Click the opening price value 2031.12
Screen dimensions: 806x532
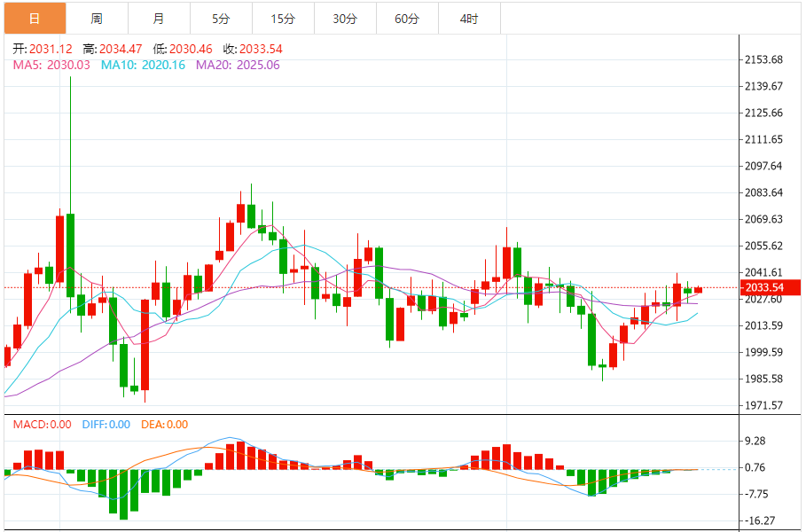pos(51,50)
